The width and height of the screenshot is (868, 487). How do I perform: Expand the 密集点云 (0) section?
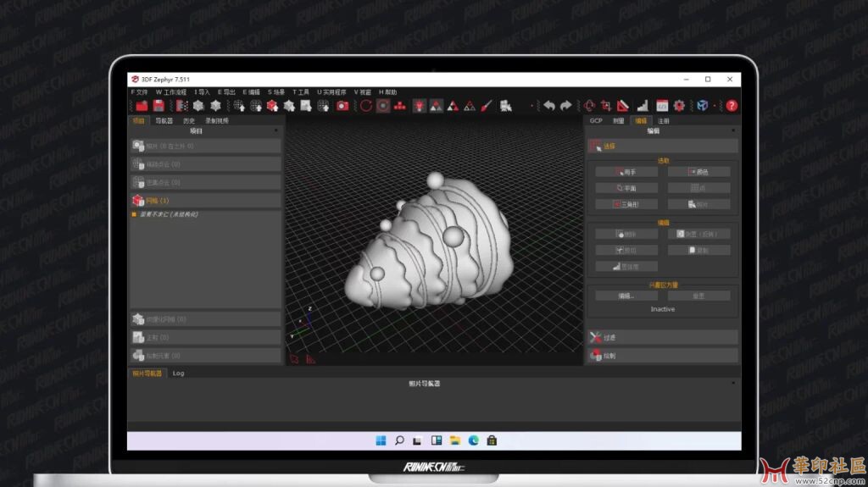pyautogui.click(x=205, y=182)
